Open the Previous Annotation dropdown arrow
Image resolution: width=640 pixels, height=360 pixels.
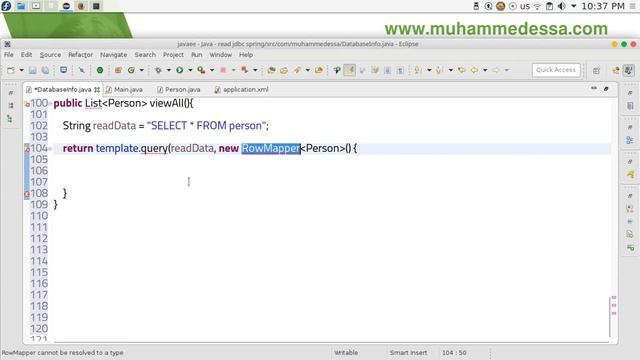point(451,70)
